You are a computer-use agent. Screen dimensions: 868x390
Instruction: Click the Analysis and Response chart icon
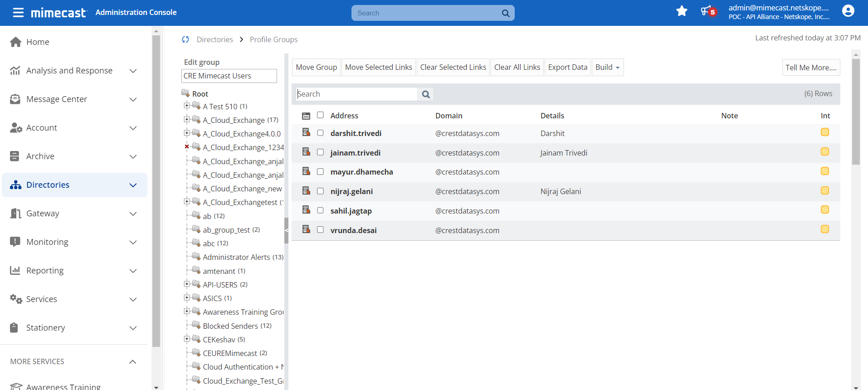coord(15,70)
